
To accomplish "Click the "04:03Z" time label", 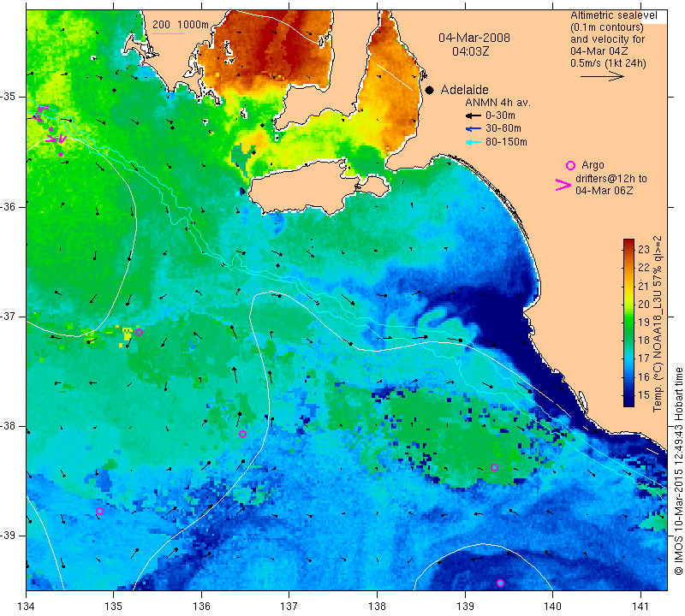I will point(470,51).
